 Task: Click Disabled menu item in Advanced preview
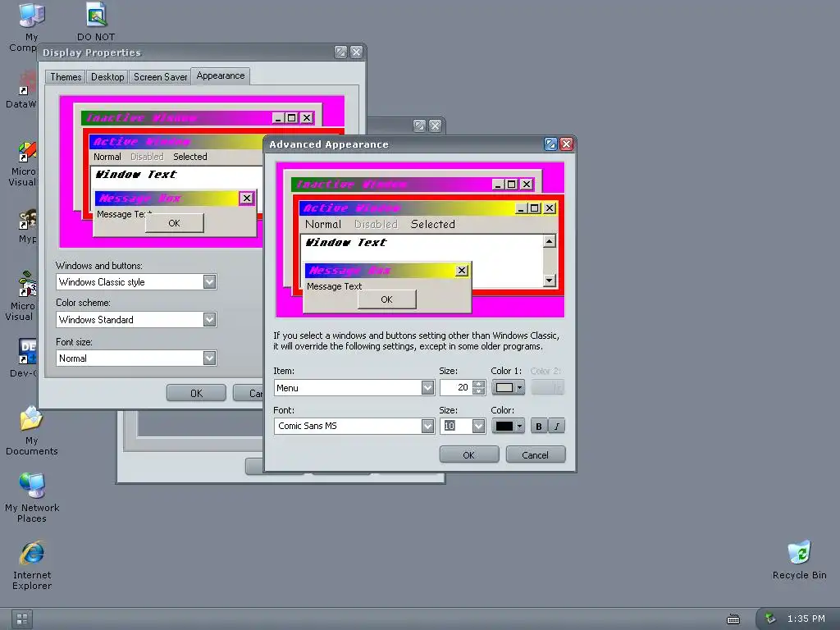(x=376, y=224)
